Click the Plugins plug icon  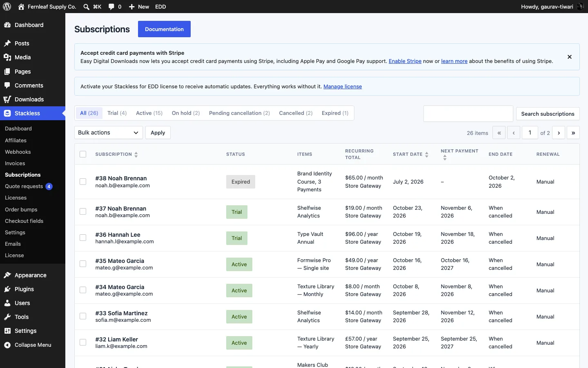(x=7, y=289)
